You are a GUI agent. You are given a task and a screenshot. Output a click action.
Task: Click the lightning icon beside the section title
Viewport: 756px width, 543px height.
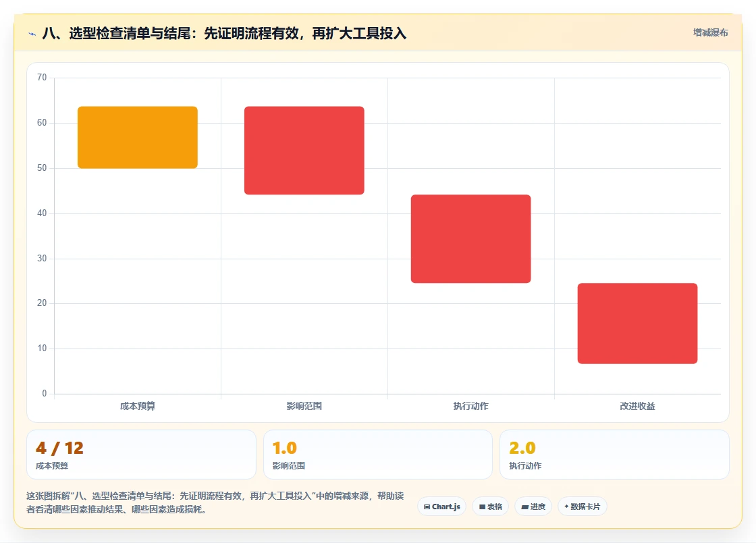click(32, 34)
